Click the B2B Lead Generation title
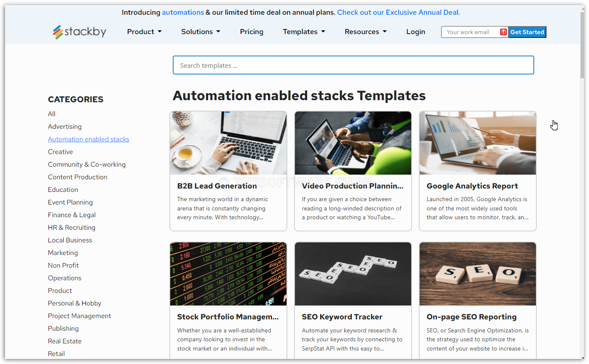The width and height of the screenshot is (589, 364). click(x=217, y=186)
